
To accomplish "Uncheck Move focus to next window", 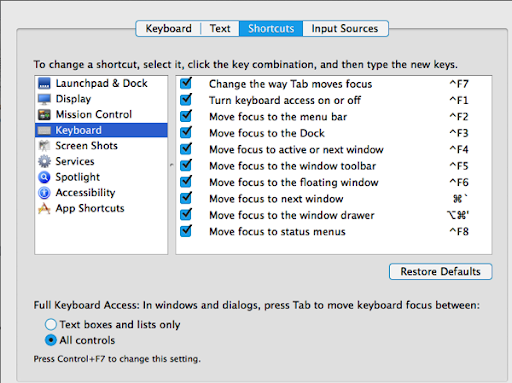I will 186,198.
